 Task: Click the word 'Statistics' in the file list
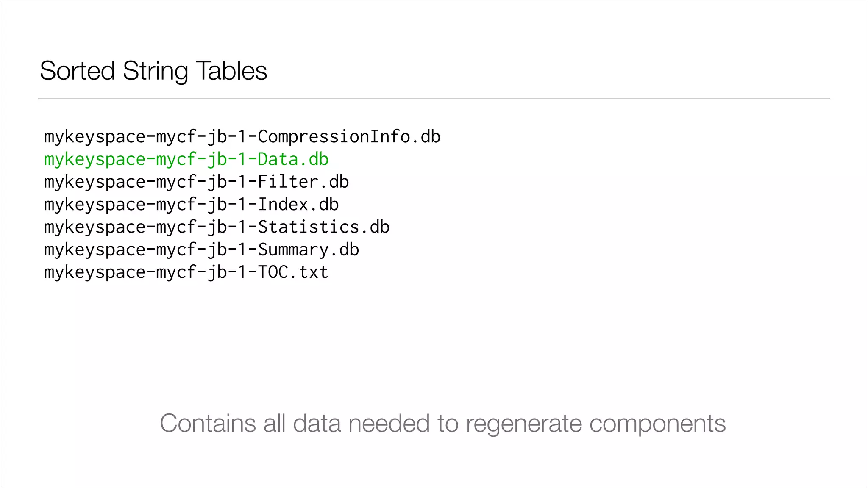coord(309,227)
